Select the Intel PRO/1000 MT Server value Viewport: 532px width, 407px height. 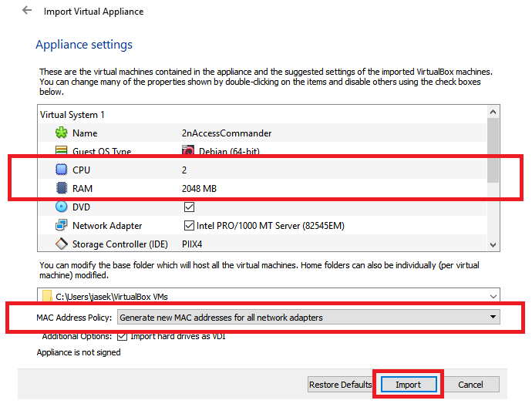tap(271, 226)
